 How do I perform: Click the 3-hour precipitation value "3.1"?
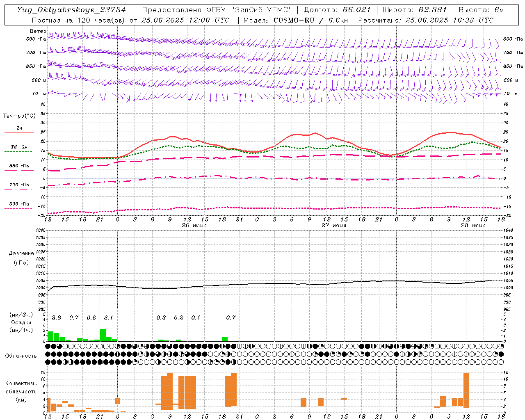(x=108, y=317)
